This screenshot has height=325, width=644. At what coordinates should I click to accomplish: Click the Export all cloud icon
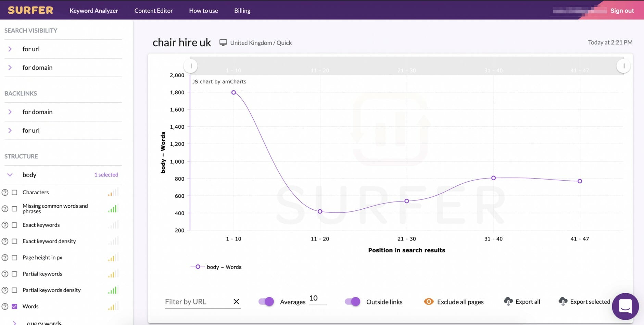(x=508, y=301)
